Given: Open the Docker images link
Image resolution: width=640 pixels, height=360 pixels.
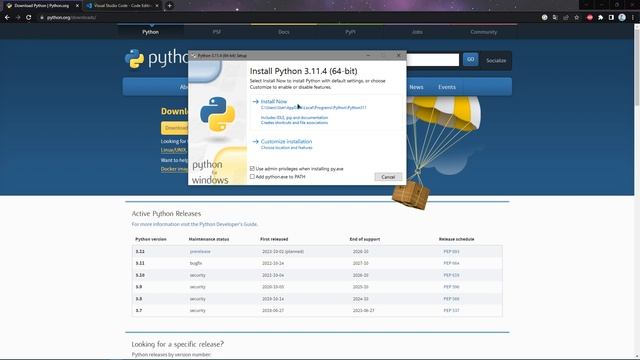Looking at the screenshot, I should (x=174, y=169).
